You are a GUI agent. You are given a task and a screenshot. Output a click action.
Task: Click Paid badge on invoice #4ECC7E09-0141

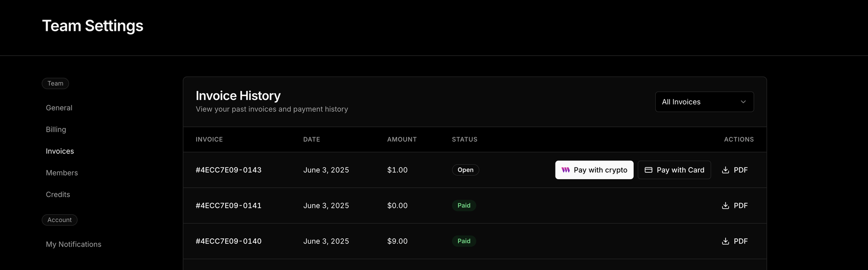464,206
